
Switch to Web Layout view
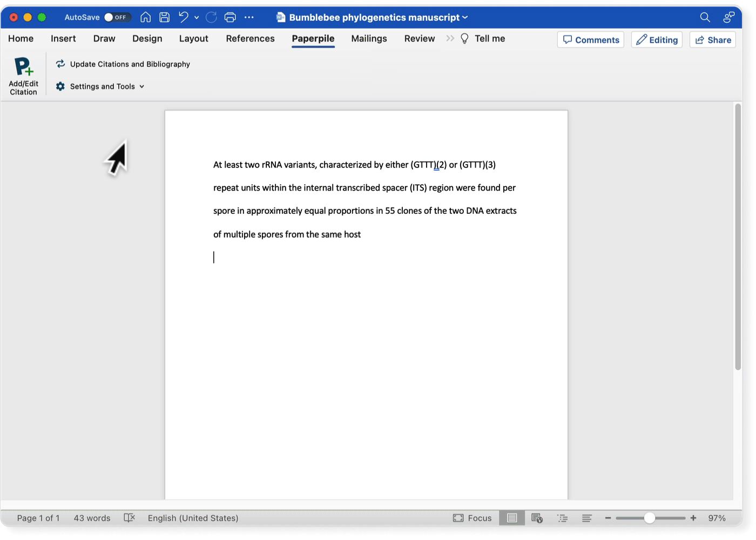[537, 518]
